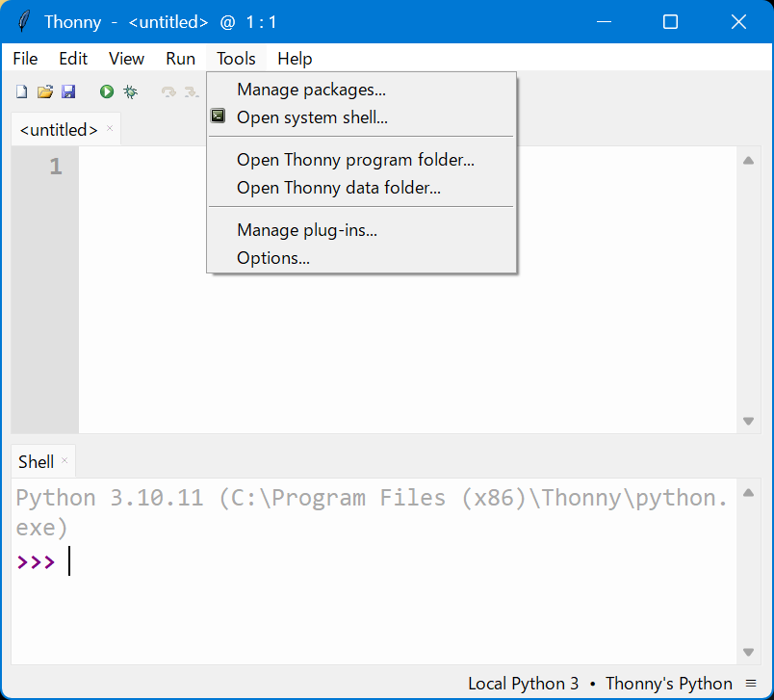
Task: Close the <untitled> editor tab
Action: click(110, 128)
